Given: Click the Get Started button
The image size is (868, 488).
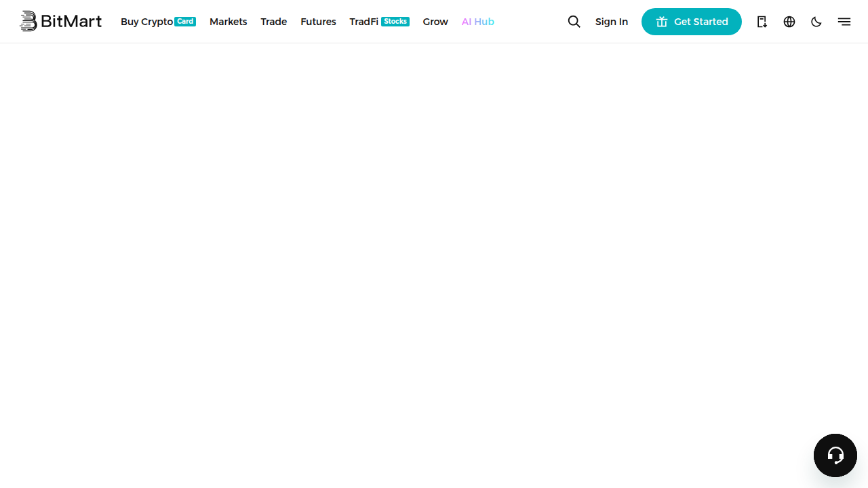Looking at the screenshot, I should pyautogui.click(x=692, y=22).
